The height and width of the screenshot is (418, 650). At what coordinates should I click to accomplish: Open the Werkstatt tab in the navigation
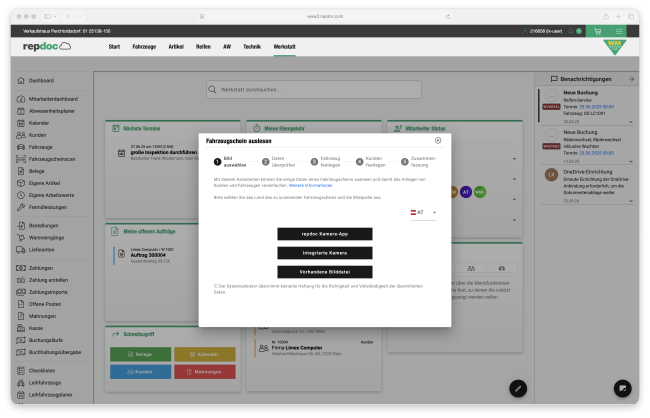pos(284,47)
